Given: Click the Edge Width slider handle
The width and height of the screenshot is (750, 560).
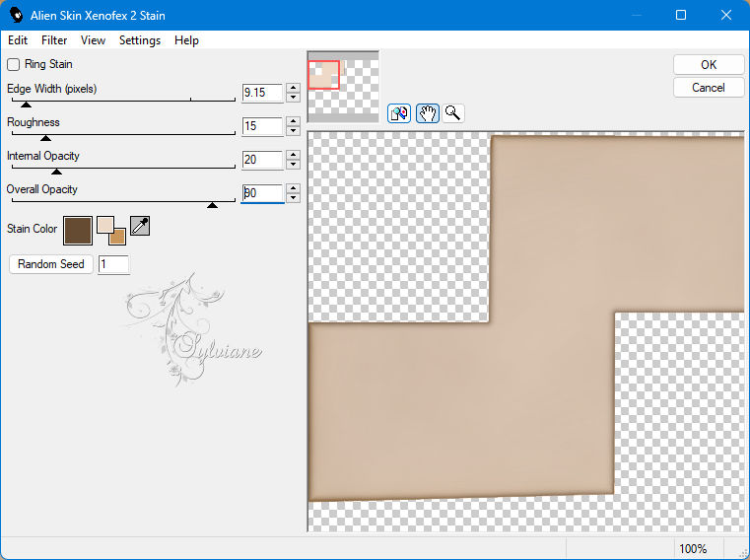Looking at the screenshot, I should tap(26, 105).
